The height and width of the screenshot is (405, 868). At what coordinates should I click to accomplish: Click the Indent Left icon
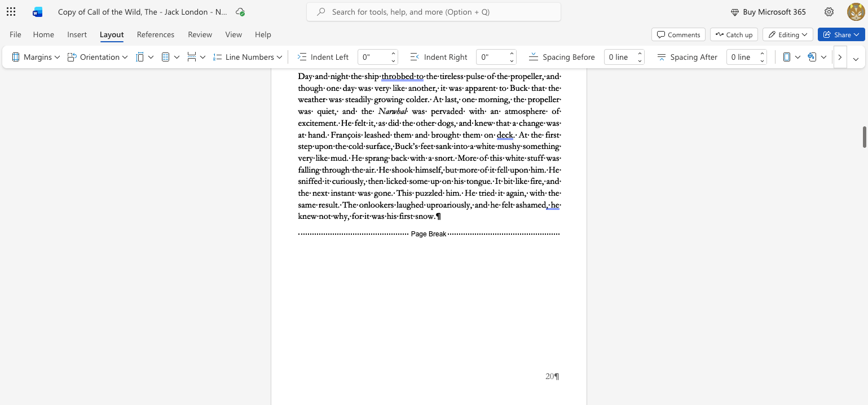[x=302, y=57]
